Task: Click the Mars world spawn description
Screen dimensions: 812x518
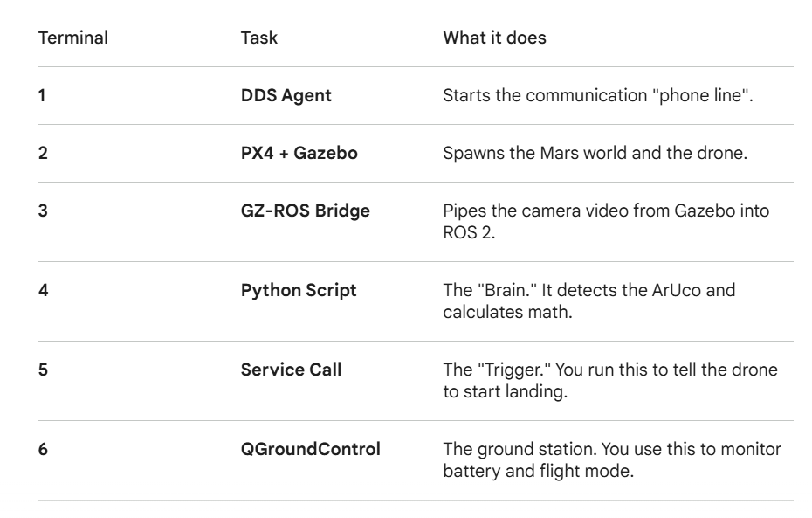Action: [595, 154]
